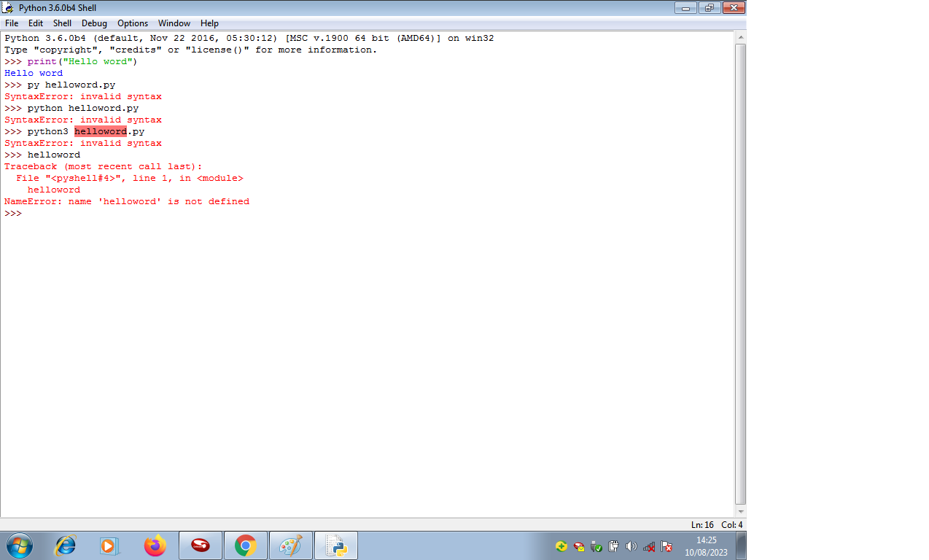Open the File menu
The image size is (929, 560).
12,23
